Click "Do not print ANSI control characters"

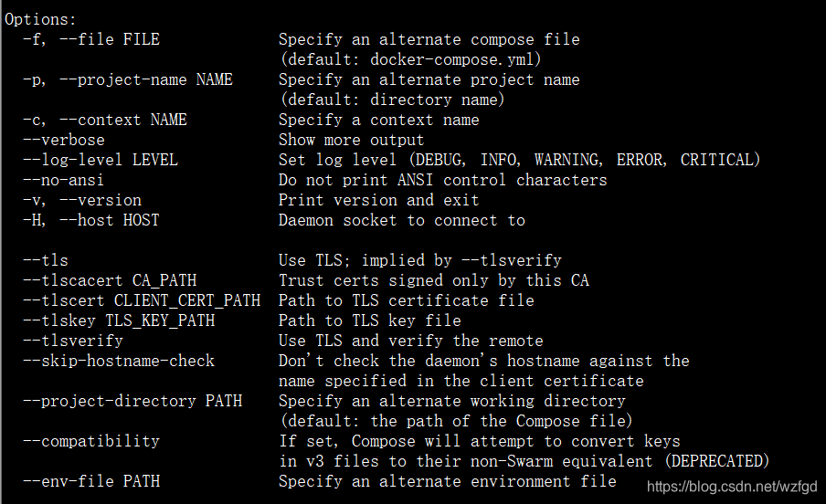click(x=443, y=180)
